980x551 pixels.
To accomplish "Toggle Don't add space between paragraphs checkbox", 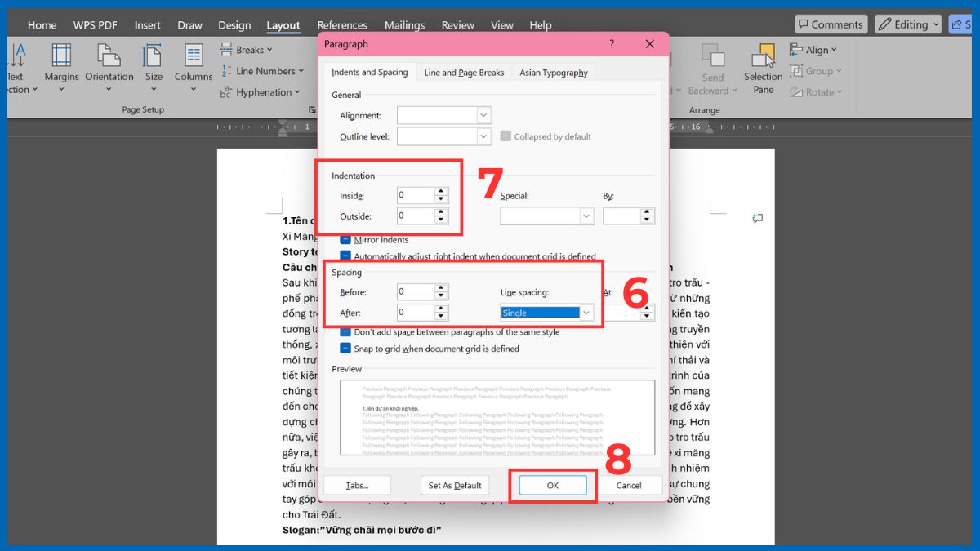I will [x=345, y=332].
